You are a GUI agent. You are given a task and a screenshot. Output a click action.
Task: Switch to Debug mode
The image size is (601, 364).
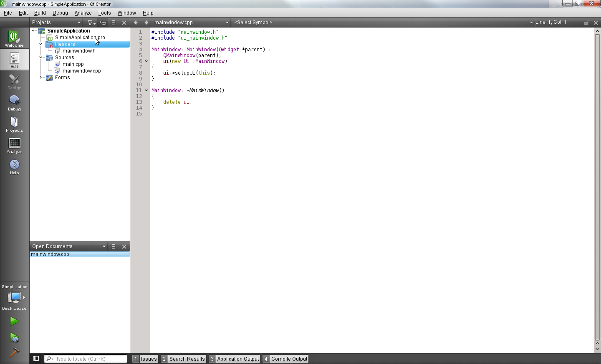[x=14, y=103]
